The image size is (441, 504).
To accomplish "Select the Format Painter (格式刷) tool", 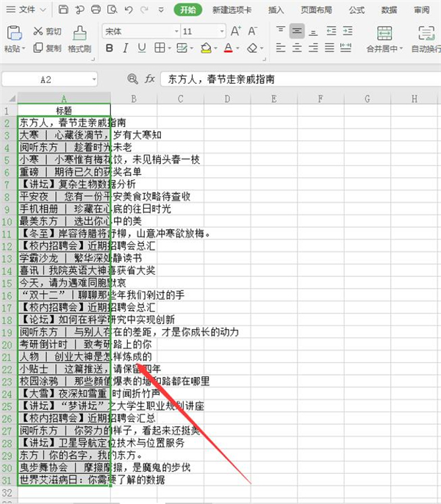I will pos(79,39).
